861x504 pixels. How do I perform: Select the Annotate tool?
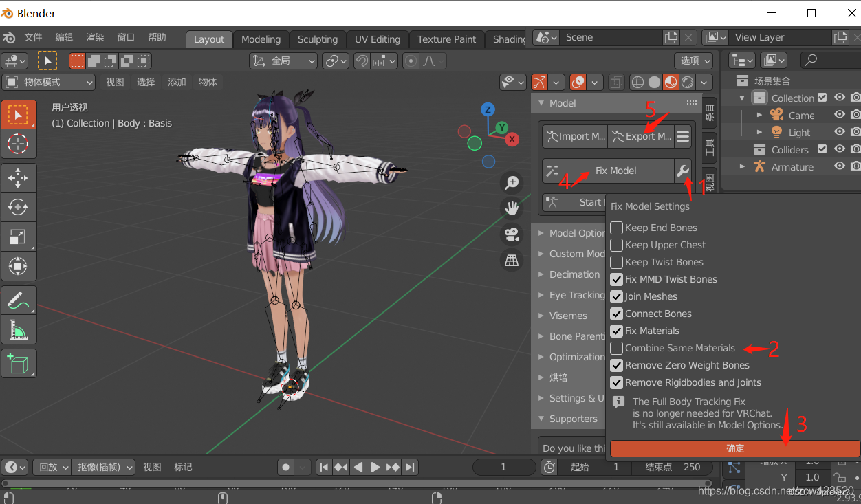pyautogui.click(x=18, y=300)
